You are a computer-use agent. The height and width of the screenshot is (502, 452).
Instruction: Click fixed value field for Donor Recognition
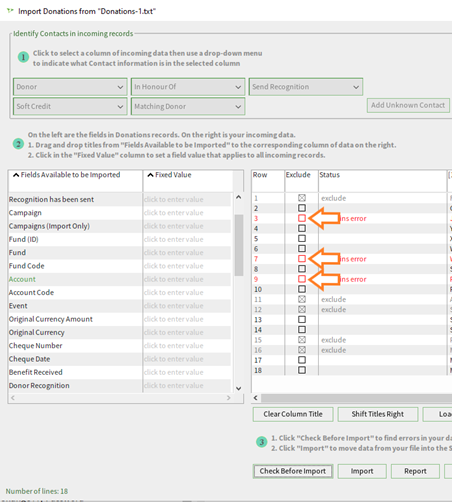[x=187, y=385]
